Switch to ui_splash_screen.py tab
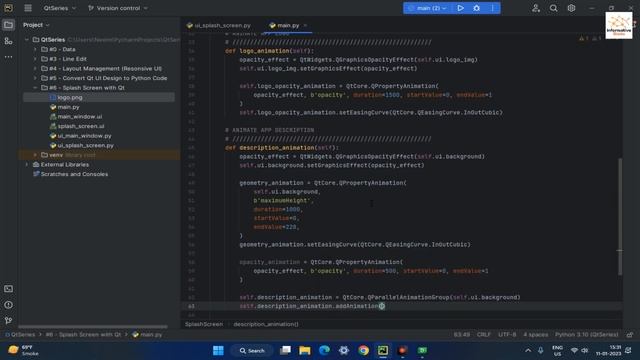The image size is (640, 360). [219, 25]
